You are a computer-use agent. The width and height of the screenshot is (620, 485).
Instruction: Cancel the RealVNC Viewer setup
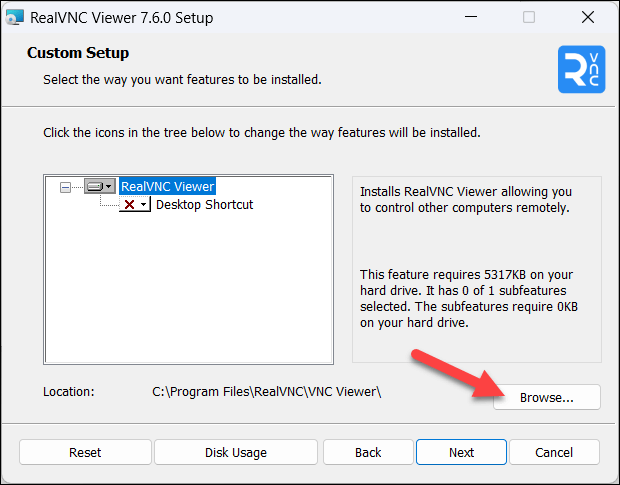point(554,452)
